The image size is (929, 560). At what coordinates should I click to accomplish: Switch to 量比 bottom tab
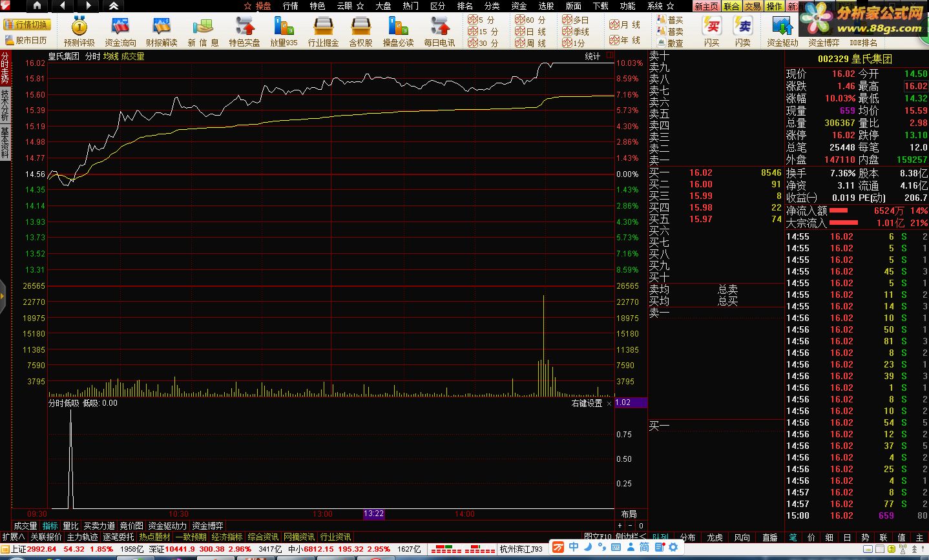pyautogui.click(x=70, y=526)
